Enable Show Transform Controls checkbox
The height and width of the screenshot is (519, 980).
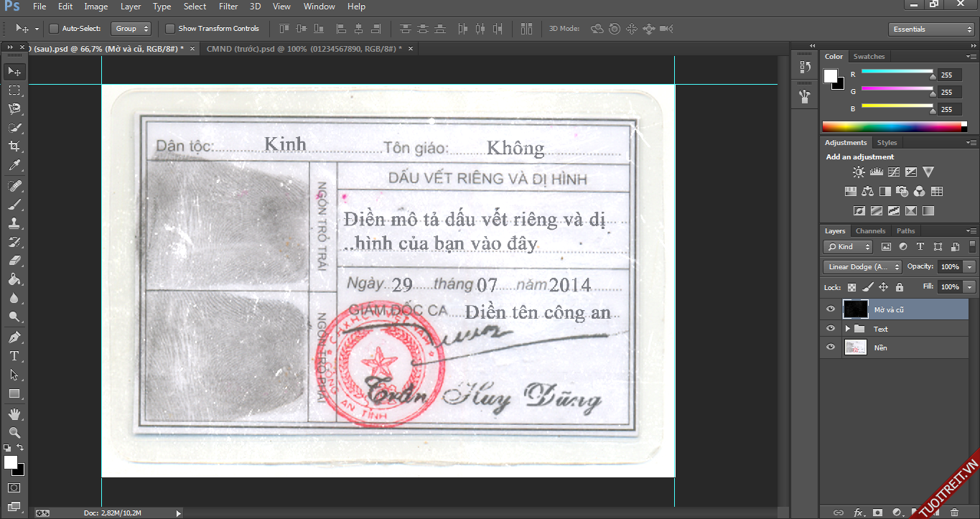click(x=170, y=29)
